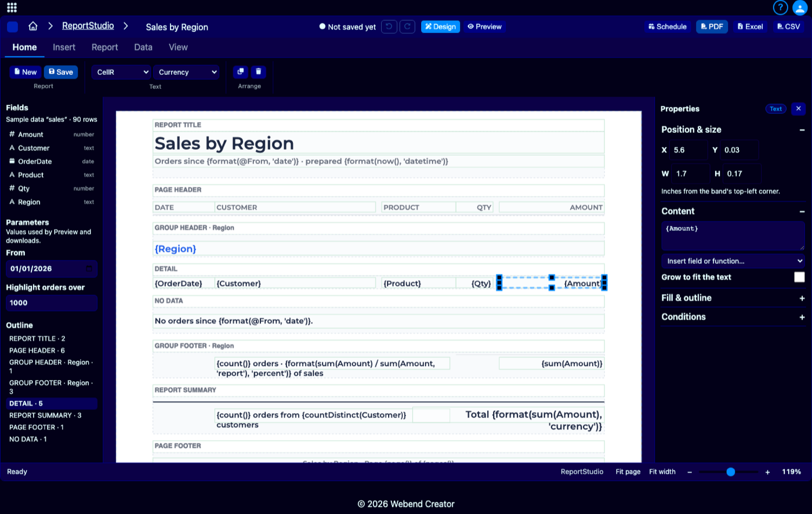812x514 pixels.
Task: Zoom in with the plus icon
Action: click(767, 472)
